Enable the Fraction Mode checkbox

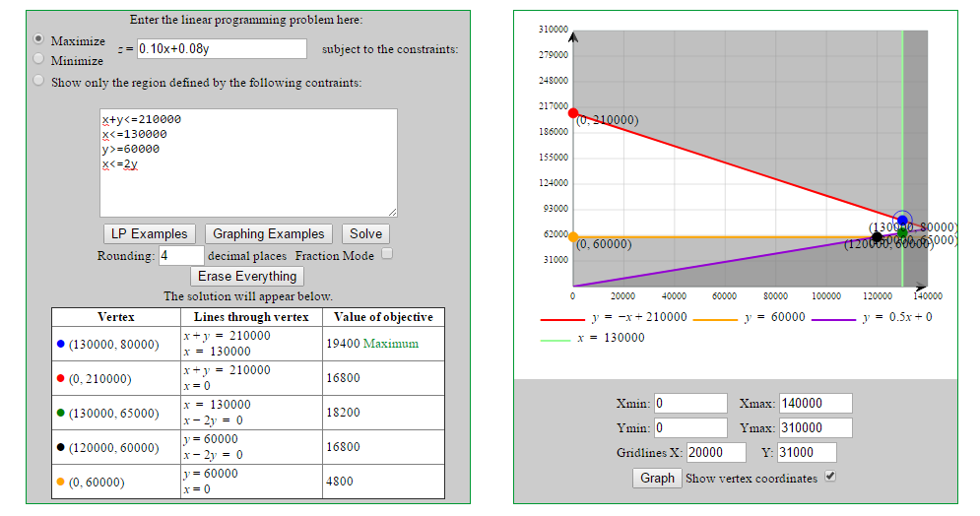(387, 254)
